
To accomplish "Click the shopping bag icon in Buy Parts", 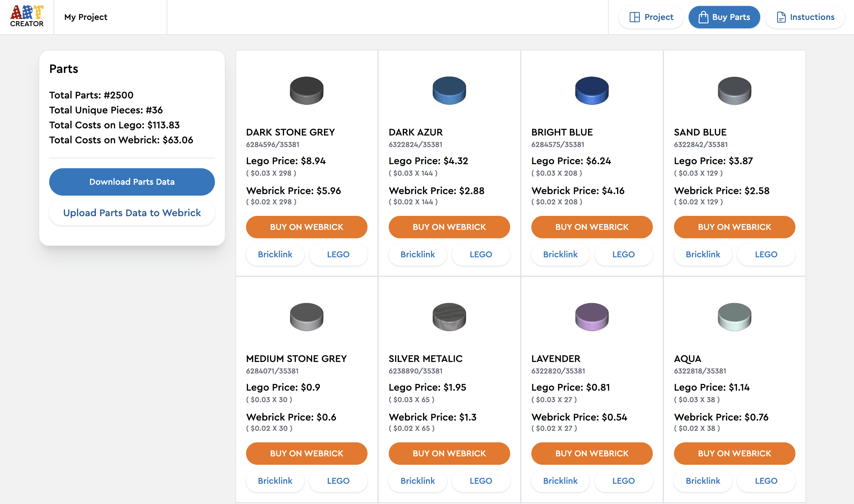I will click(x=703, y=17).
